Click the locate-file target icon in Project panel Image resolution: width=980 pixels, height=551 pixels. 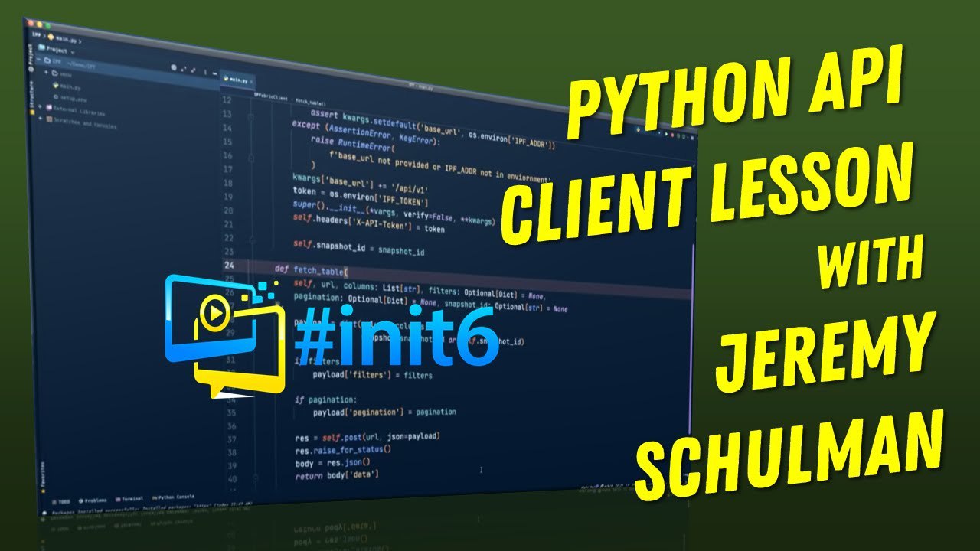tap(174, 67)
